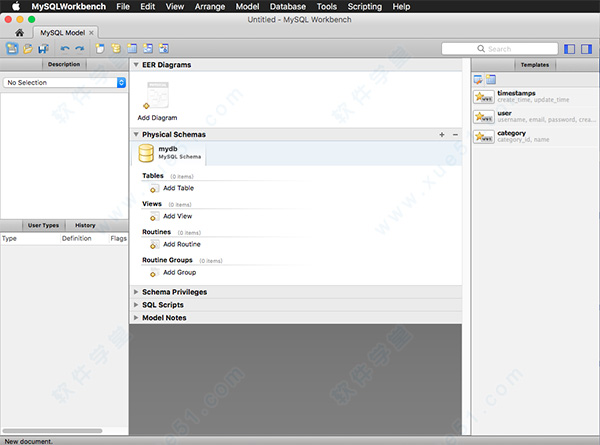600x445 pixels.
Task: Select the Description tab
Action: click(x=64, y=64)
